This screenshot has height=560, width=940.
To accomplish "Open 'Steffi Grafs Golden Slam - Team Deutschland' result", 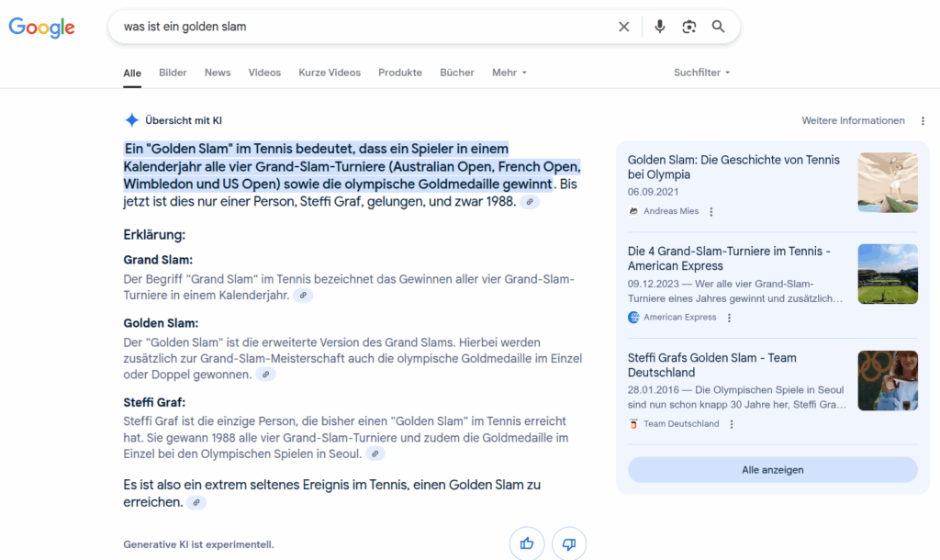I will 711,365.
